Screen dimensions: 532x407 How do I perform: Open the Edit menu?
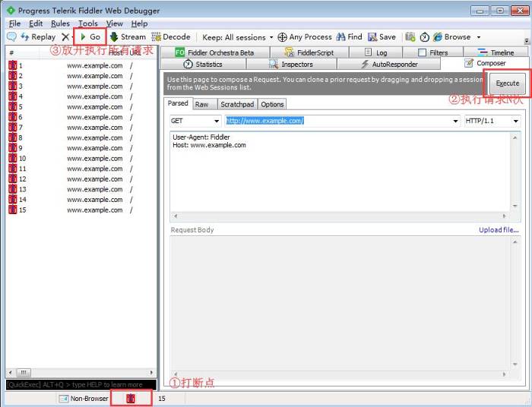(x=36, y=24)
